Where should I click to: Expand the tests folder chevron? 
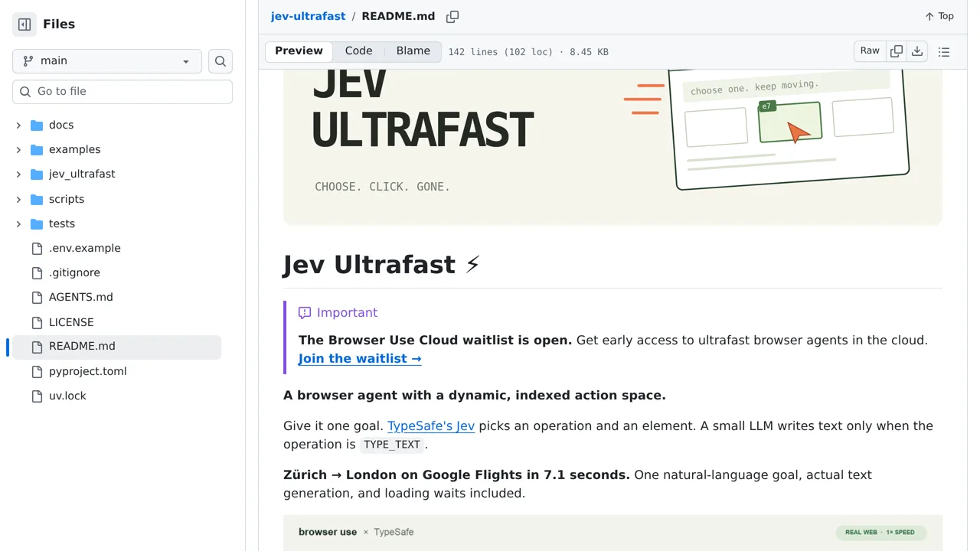(18, 223)
